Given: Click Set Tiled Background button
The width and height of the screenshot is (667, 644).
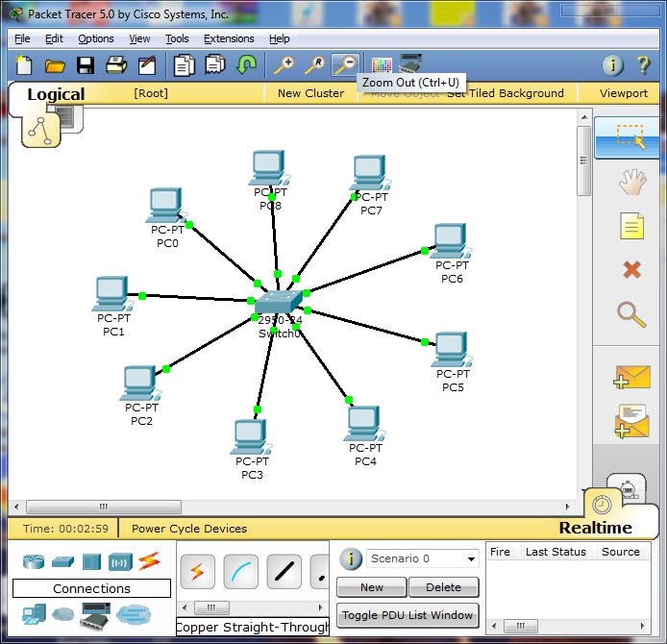Looking at the screenshot, I should 506,93.
